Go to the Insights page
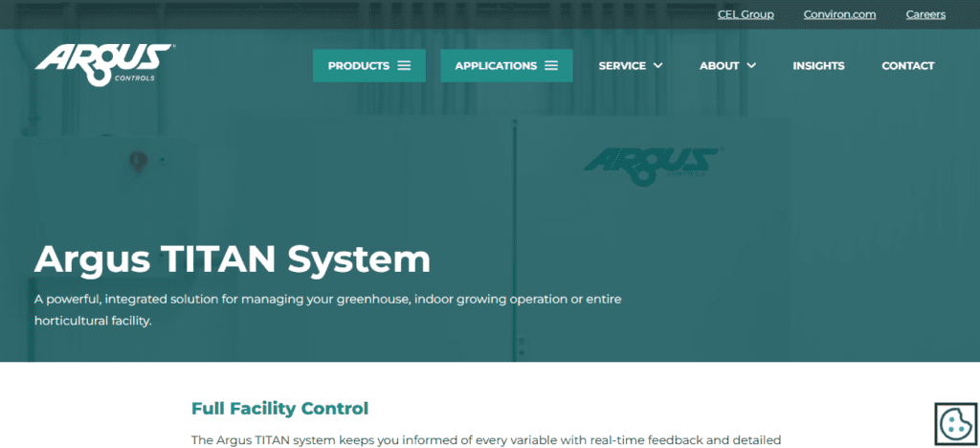Image resolution: width=980 pixels, height=448 pixels. pos(818,66)
